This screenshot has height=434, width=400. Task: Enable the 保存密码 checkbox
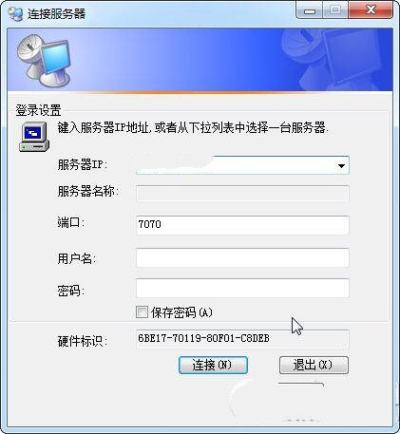click(142, 312)
